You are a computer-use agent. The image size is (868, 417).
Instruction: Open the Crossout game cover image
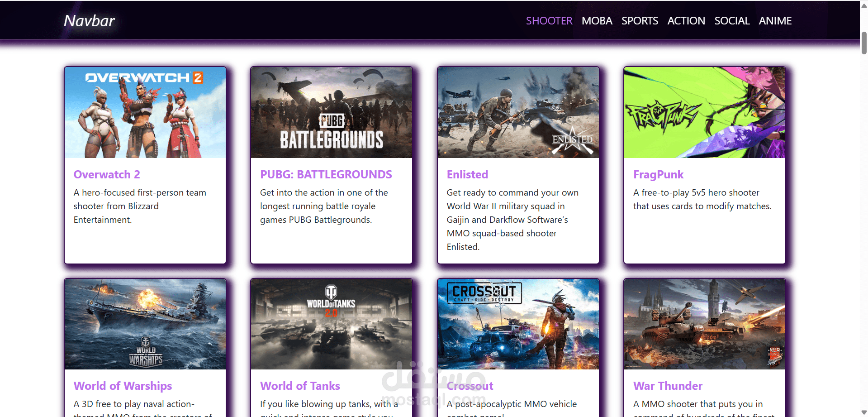518,324
